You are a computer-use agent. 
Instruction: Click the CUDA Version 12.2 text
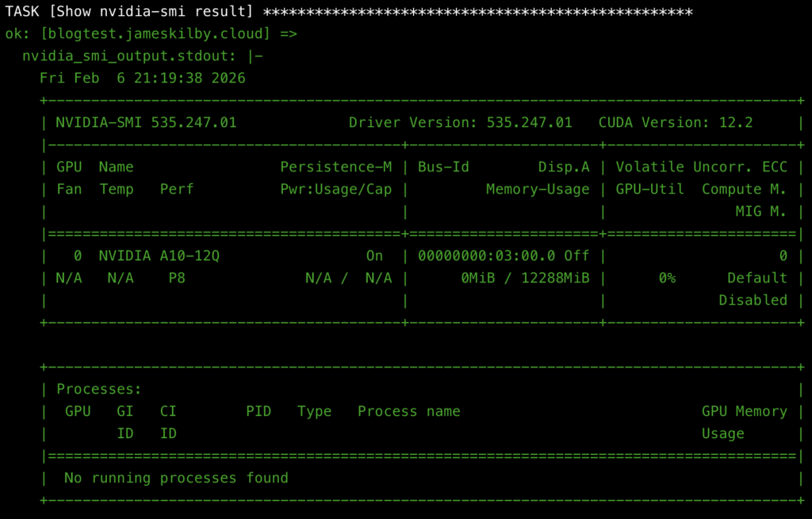[676, 123]
